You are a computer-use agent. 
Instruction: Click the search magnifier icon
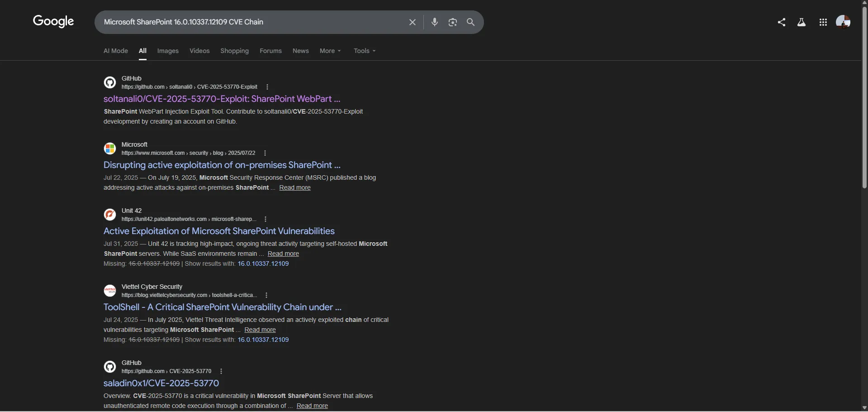click(470, 22)
